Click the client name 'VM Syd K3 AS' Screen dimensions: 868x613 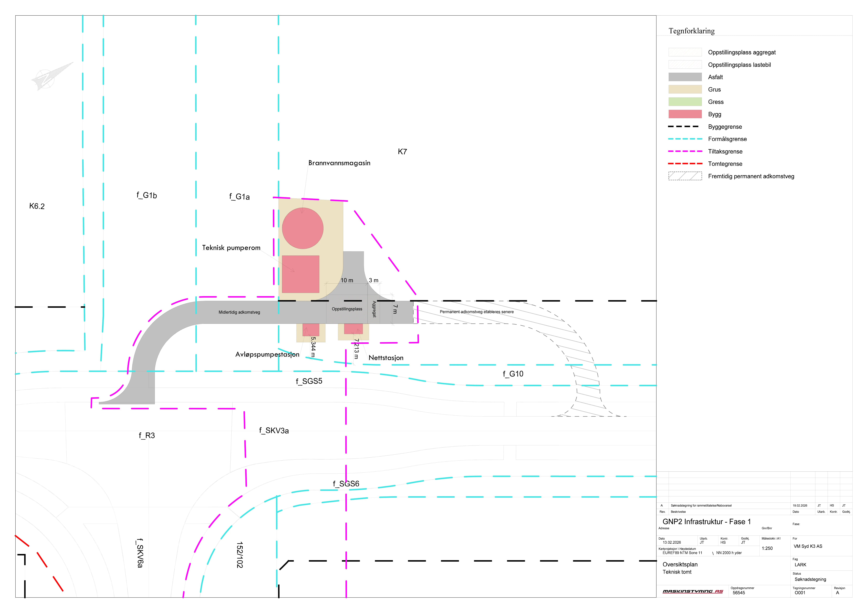point(808,546)
